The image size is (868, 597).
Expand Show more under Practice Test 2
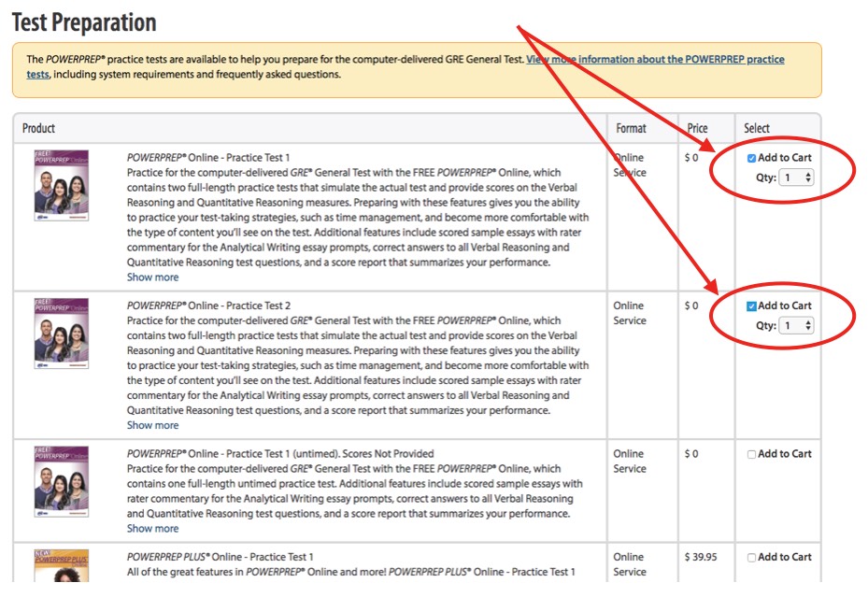point(152,425)
